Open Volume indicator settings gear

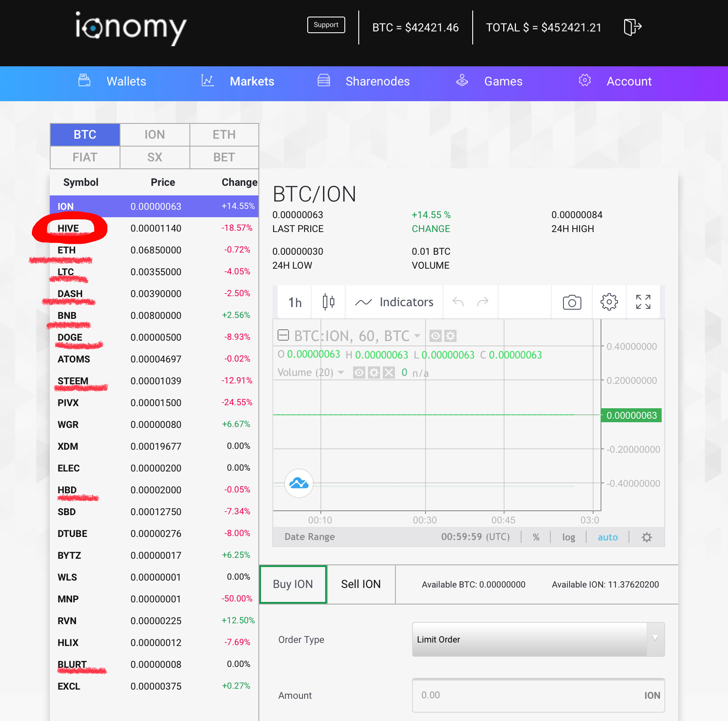point(374,372)
